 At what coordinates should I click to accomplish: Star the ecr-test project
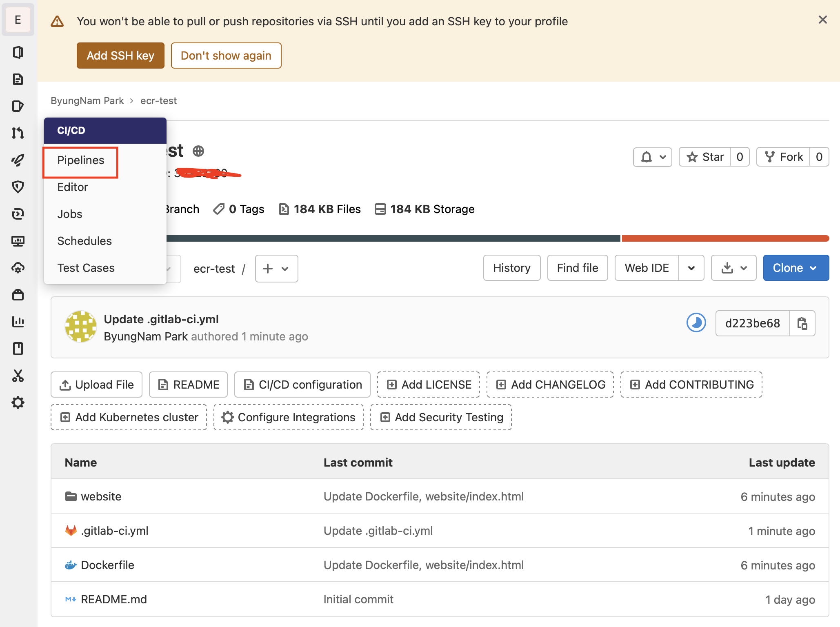click(x=705, y=157)
